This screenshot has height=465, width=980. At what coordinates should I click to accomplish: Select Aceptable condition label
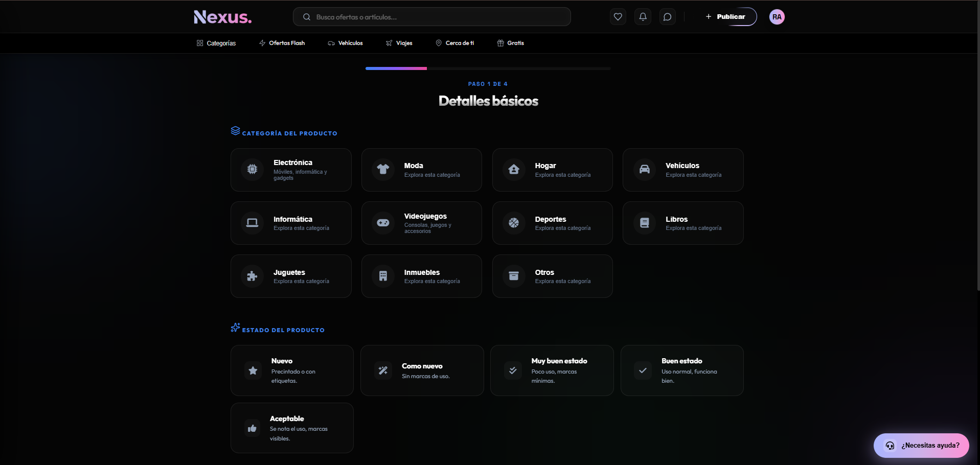pos(287,418)
